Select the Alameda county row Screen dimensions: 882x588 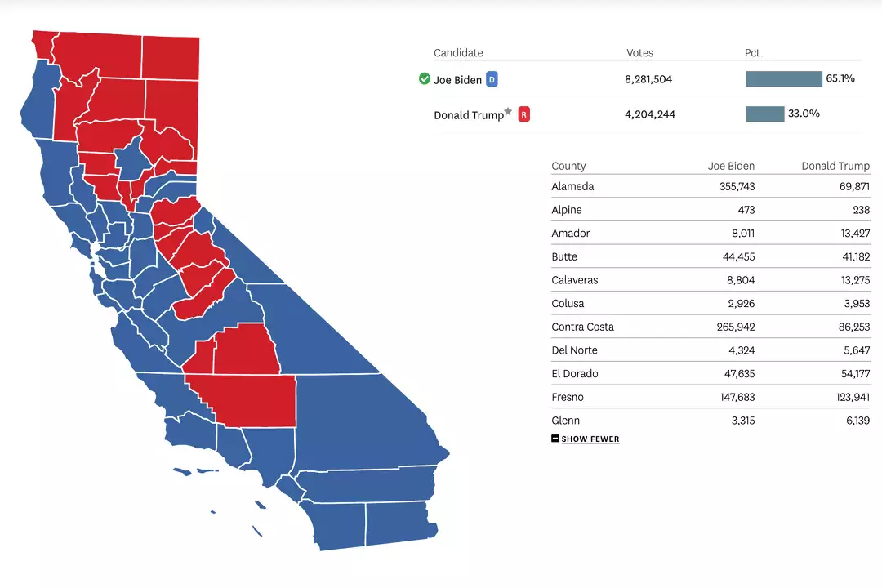(x=710, y=186)
